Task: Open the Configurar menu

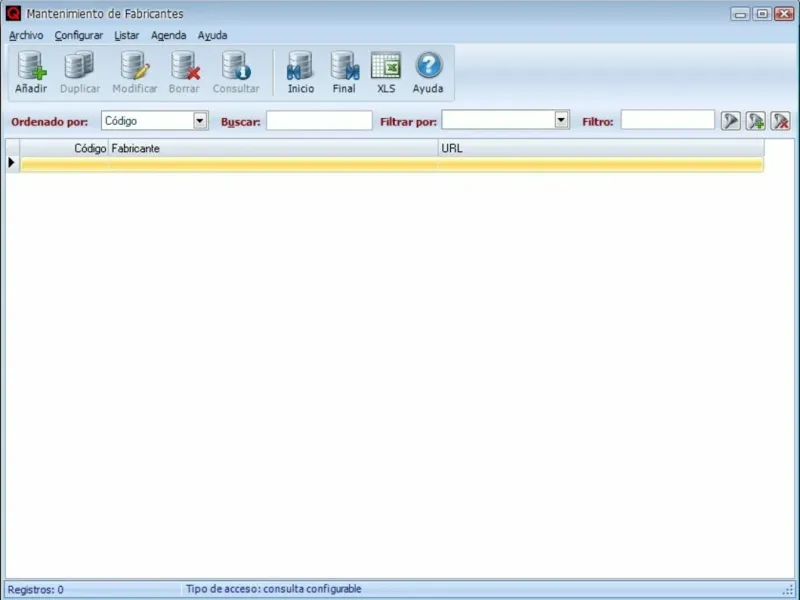Action: 79,35
